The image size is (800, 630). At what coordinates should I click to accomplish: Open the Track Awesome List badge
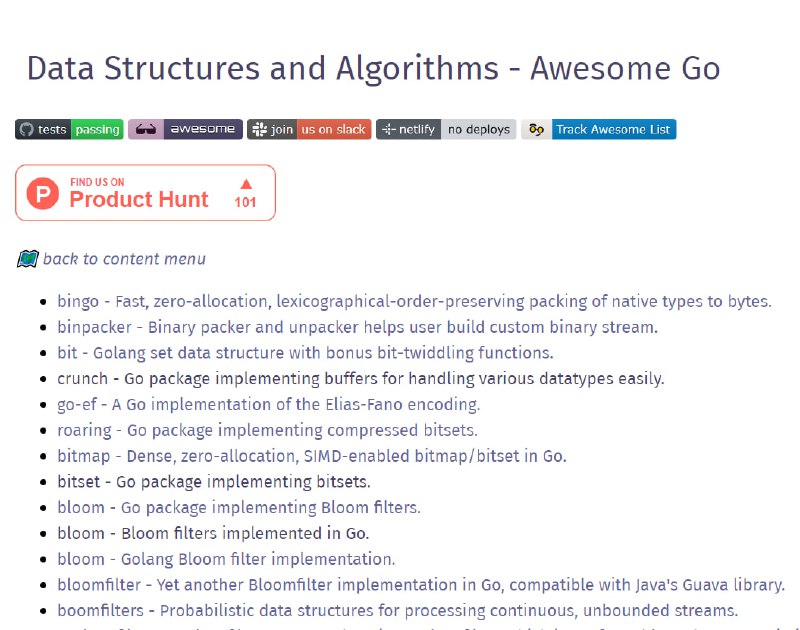click(598, 130)
